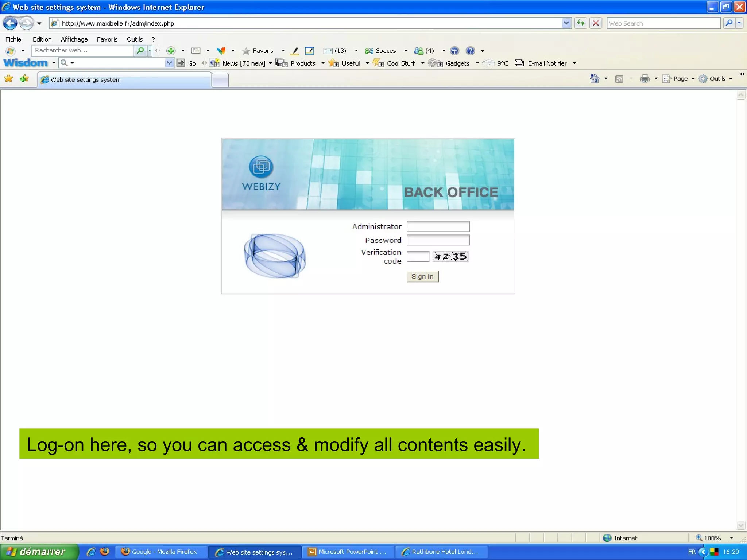The width and height of the screenshot is (747, 560).
Task: Click the blue help question-mark icon
Action: 470,51
